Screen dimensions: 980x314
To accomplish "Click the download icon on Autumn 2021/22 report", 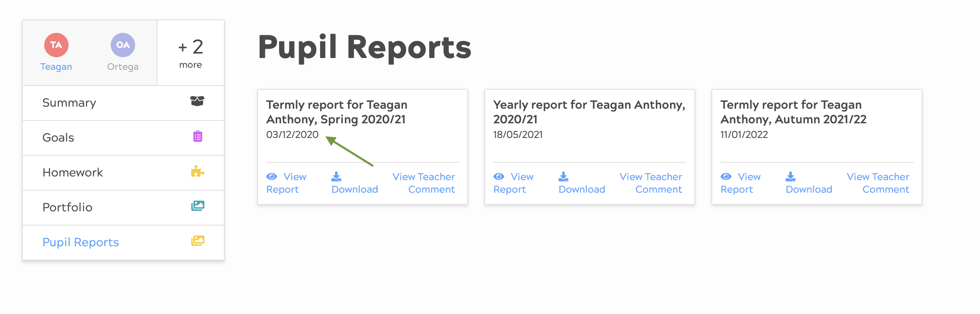I will 791,176.
